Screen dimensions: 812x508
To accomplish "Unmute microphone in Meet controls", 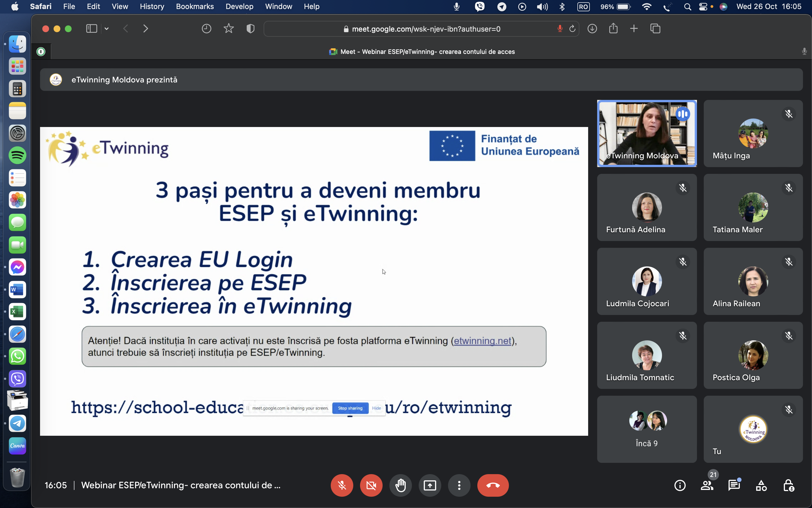I will (x=342, y=485).
